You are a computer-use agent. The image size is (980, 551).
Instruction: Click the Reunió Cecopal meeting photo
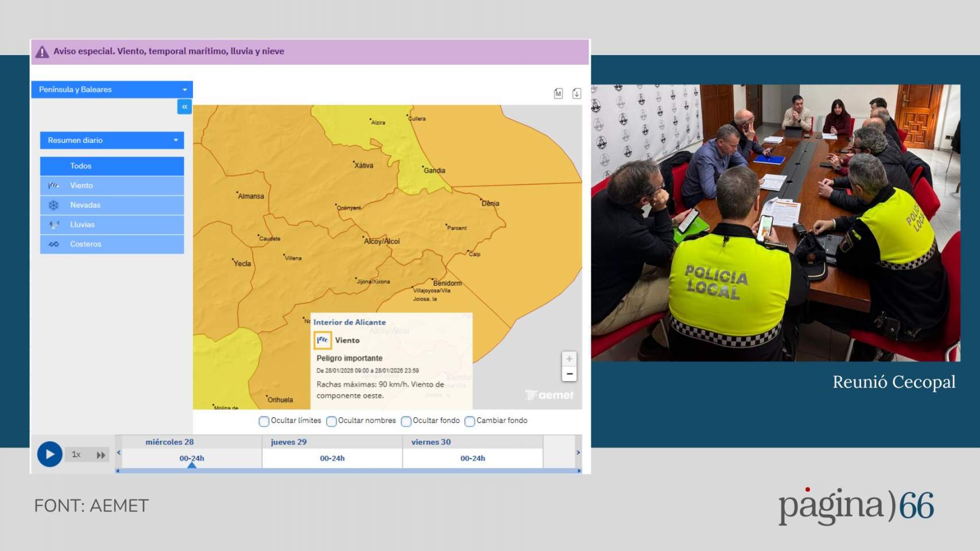click(x=775, y=223)
